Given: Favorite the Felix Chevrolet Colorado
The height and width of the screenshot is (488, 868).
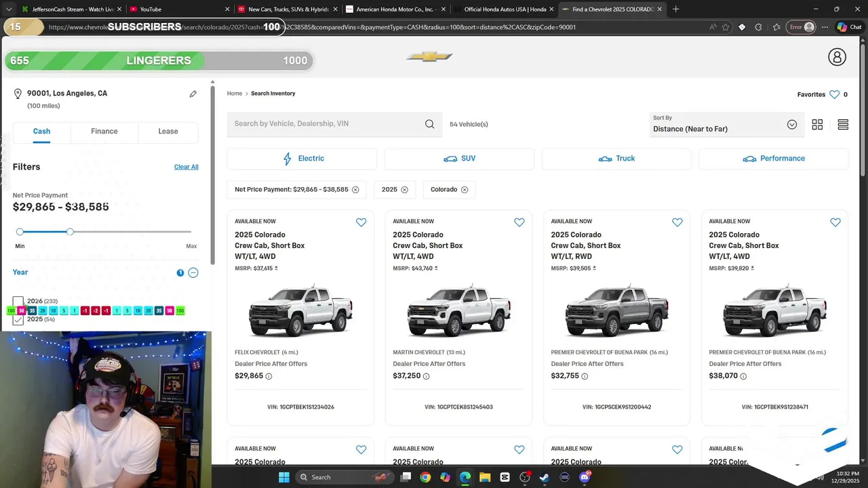Looking at the screenshot, I should click(361, 222).
